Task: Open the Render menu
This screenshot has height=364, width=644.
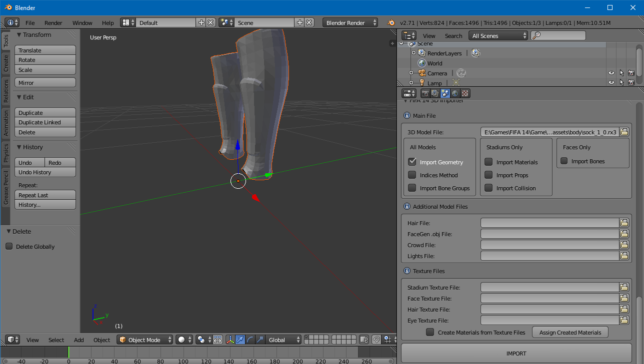Action: 53,22
